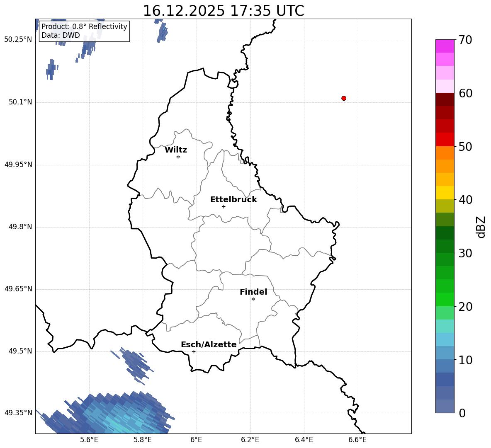Image resolution: width=491 pixels, height=448 pixels.
Task: Click the Data: DWD text
Action: click(x=61, y=35)
